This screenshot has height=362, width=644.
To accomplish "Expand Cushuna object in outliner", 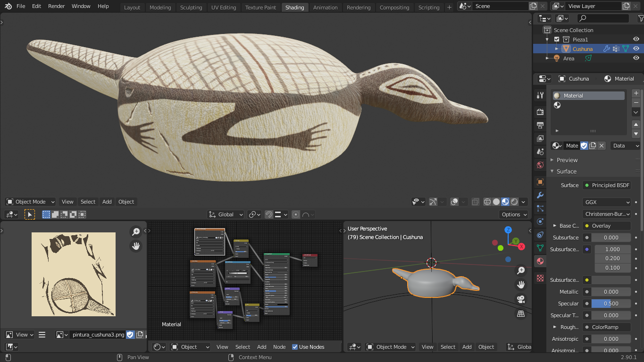I will 557,49.
